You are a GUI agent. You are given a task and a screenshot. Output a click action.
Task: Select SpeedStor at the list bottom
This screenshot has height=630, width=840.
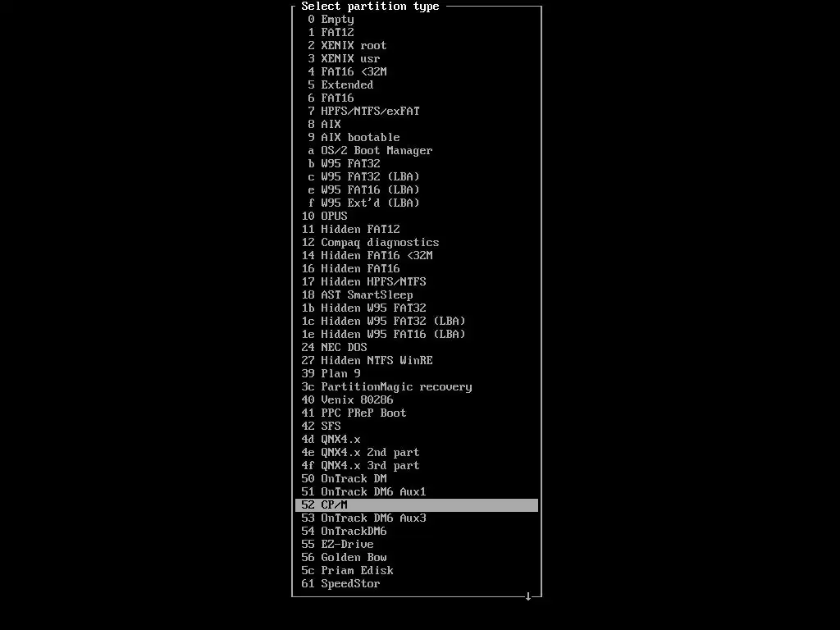click(x=416, y=583)
